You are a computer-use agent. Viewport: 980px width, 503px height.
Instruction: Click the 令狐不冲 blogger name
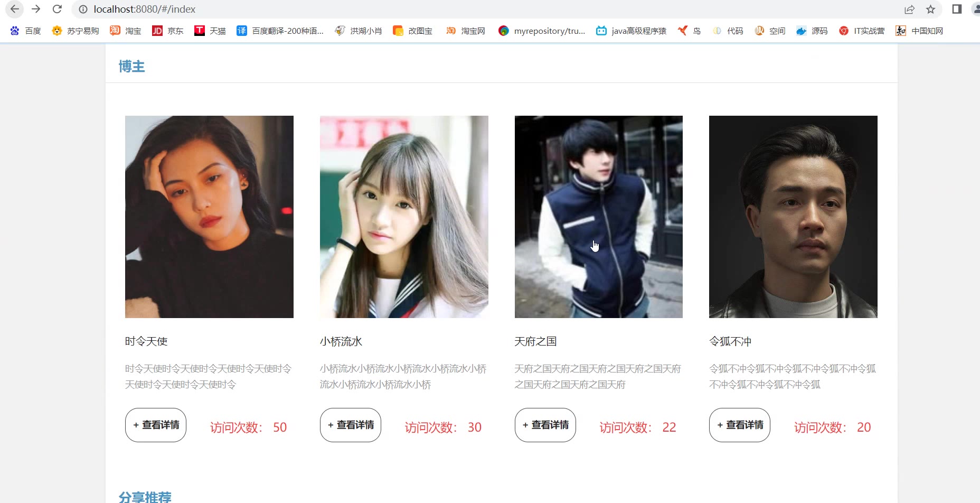[x=730, y=341]
